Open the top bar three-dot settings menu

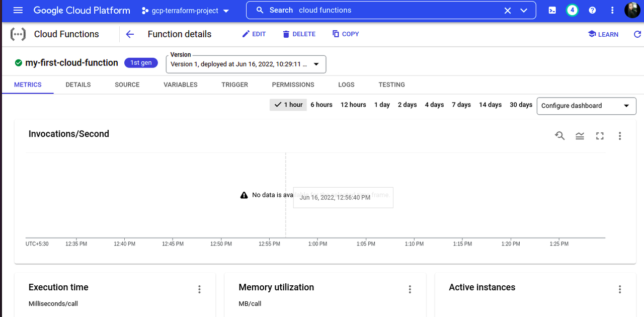click(612, 10)
